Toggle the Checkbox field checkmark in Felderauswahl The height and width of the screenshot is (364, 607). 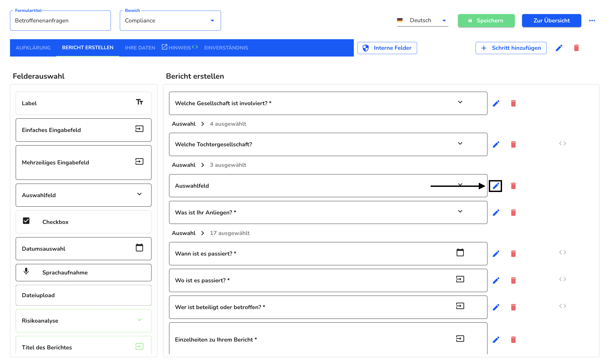click(x=26, y=221)
